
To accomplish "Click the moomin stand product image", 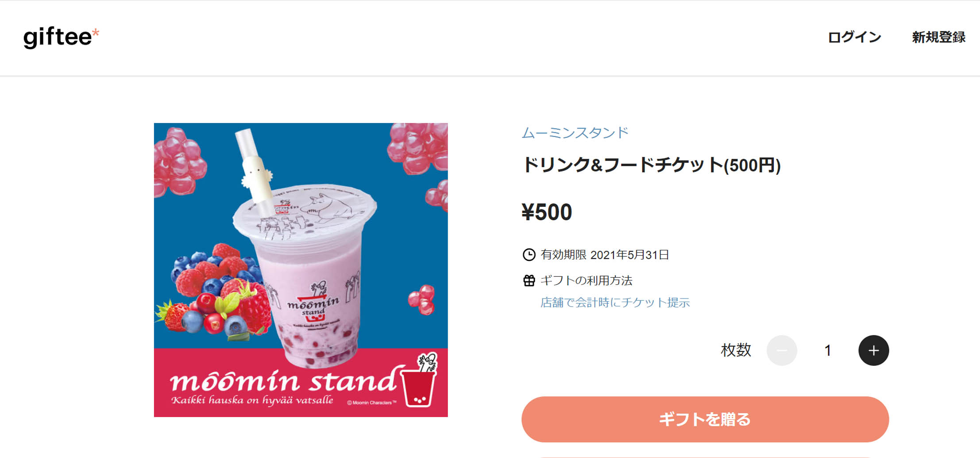I will (x=301, y=270).
